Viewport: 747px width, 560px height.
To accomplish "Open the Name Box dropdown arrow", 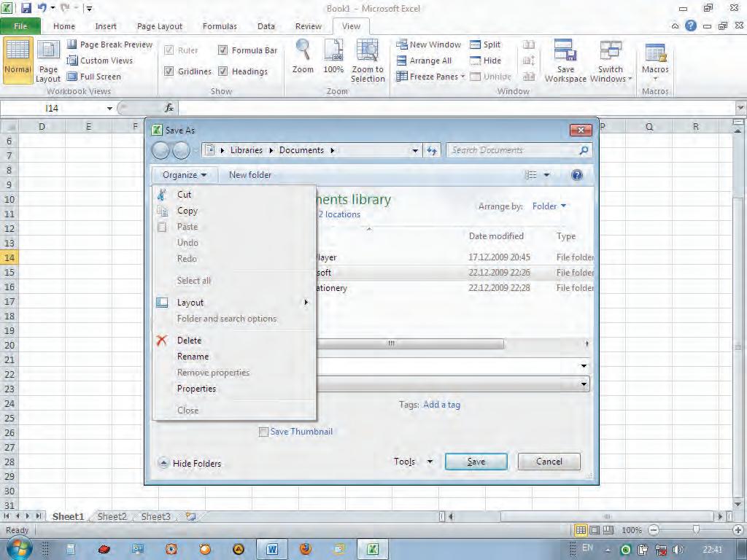I will coord(109,109).
